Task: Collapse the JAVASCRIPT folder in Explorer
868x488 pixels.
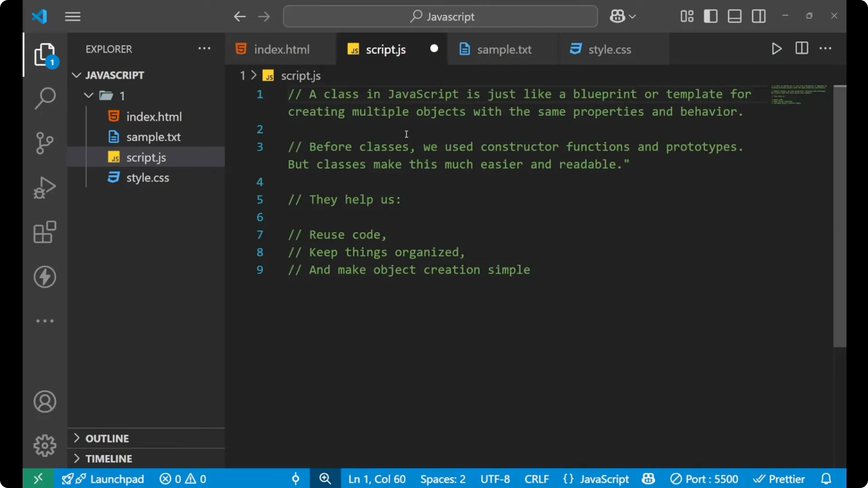Action: pos(76,75)
